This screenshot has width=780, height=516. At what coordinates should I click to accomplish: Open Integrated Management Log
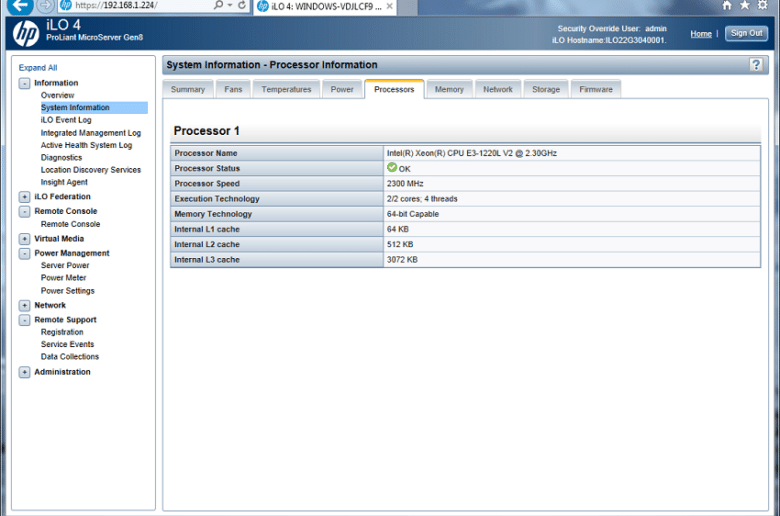click(91, 133)
